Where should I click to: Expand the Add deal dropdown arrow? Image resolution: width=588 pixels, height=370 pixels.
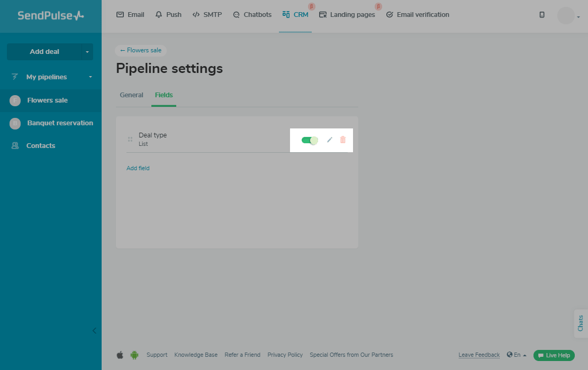(x=87, y=52)
